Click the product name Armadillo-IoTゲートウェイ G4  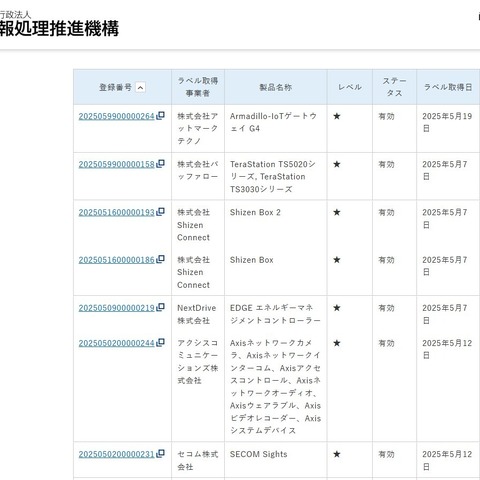(273, 122)
